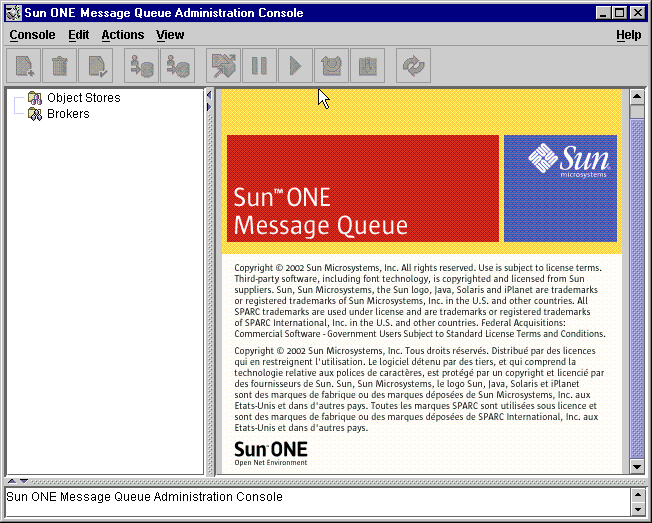This screenshot has height=523, width=652.
Task: Select Brokers tree label
Action: 68,114
